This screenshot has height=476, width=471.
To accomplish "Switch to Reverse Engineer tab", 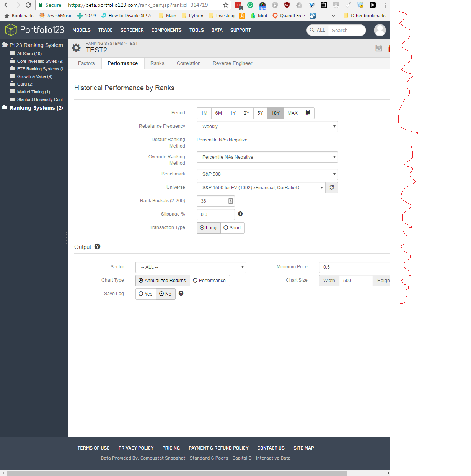I will click(x=233, y=63).
